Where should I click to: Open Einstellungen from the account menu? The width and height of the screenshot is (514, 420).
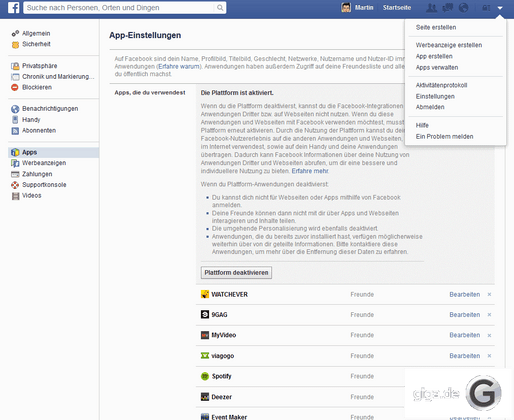pyautogui.click(x=435, y=96)
